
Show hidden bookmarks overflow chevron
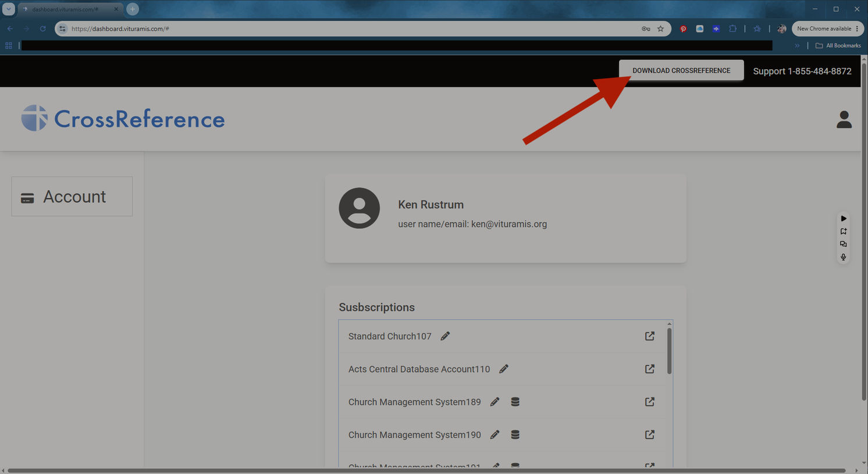[x=797, y=45]
